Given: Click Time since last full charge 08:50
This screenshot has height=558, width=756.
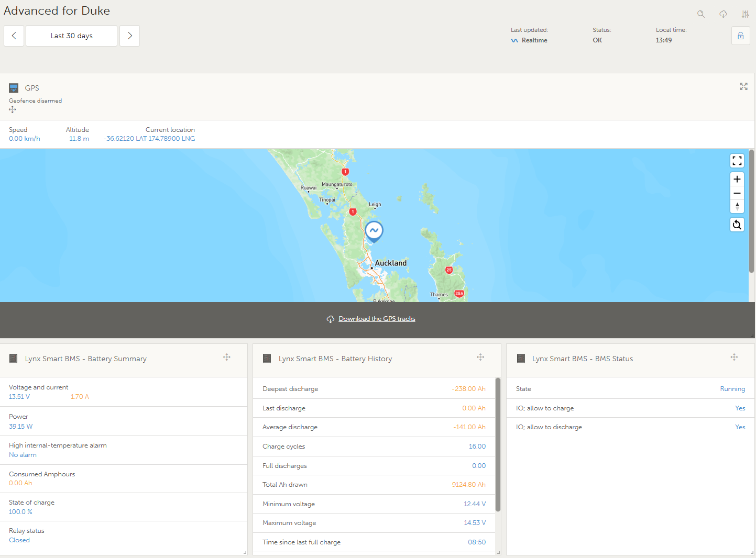Looking at the screenshot, I should click(x=477, y=542).
